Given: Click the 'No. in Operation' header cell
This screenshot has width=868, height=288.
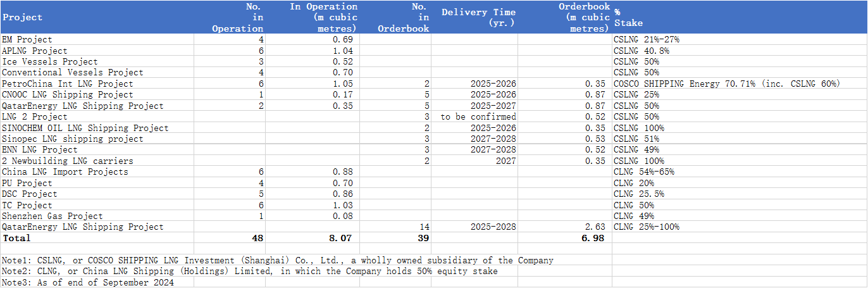Looking at the screenshot, I should click(229, 17).
